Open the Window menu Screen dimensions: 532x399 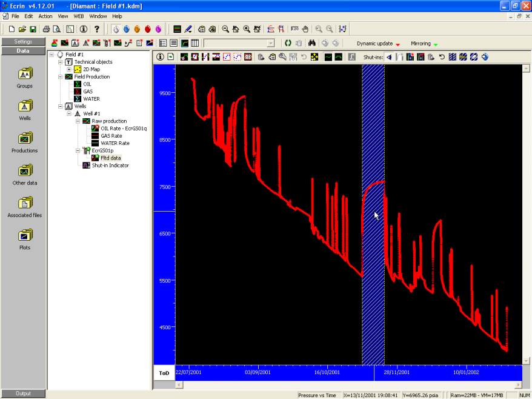pos(98,16)
